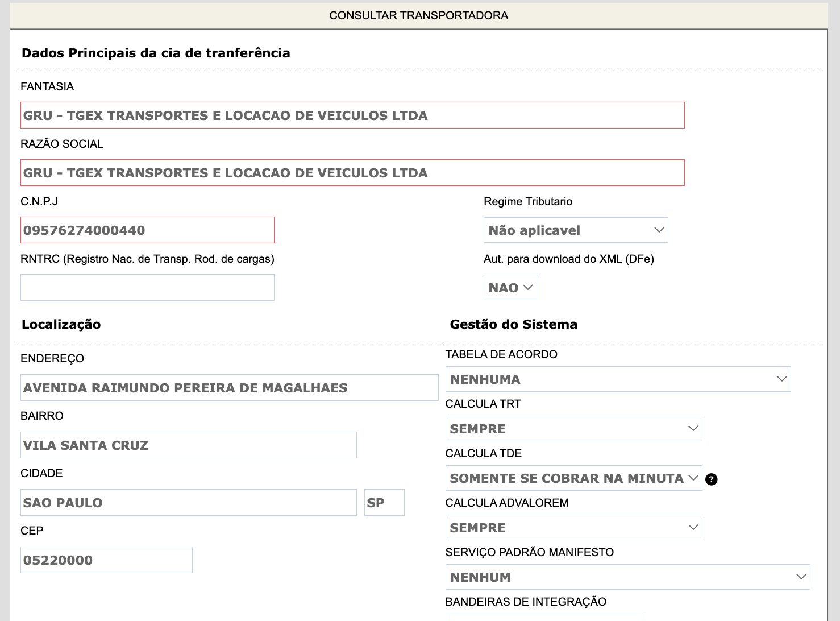Click the CALCULA TRT label
The width and height of the screenshot is (840, 621).
point(483,404)
